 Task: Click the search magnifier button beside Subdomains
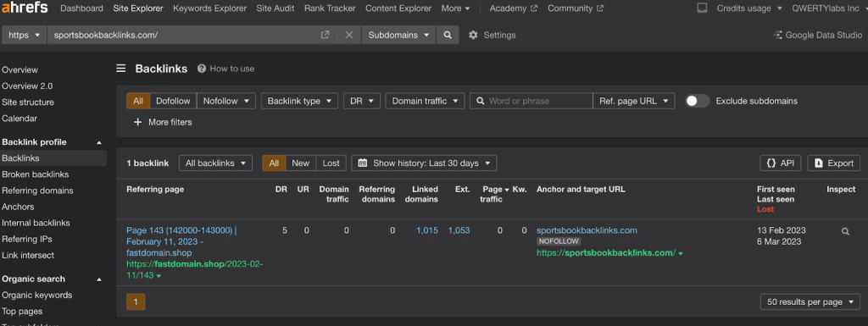point(448,35)
